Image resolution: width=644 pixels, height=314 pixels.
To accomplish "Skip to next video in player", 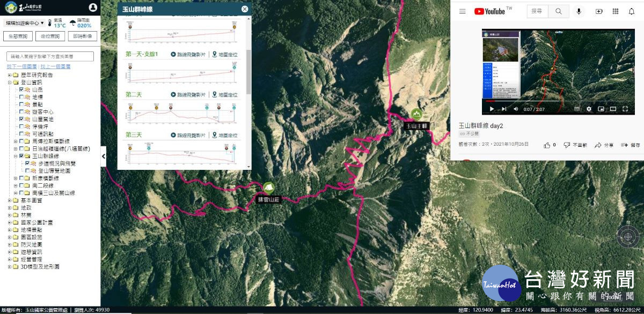I will (503, 109).
